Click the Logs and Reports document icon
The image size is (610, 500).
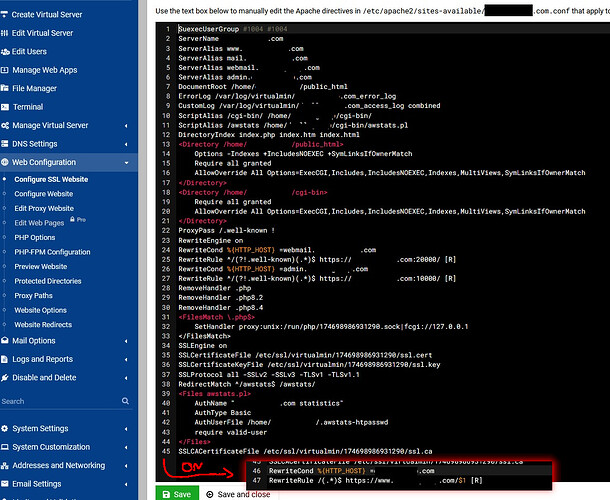coord(5,359)
